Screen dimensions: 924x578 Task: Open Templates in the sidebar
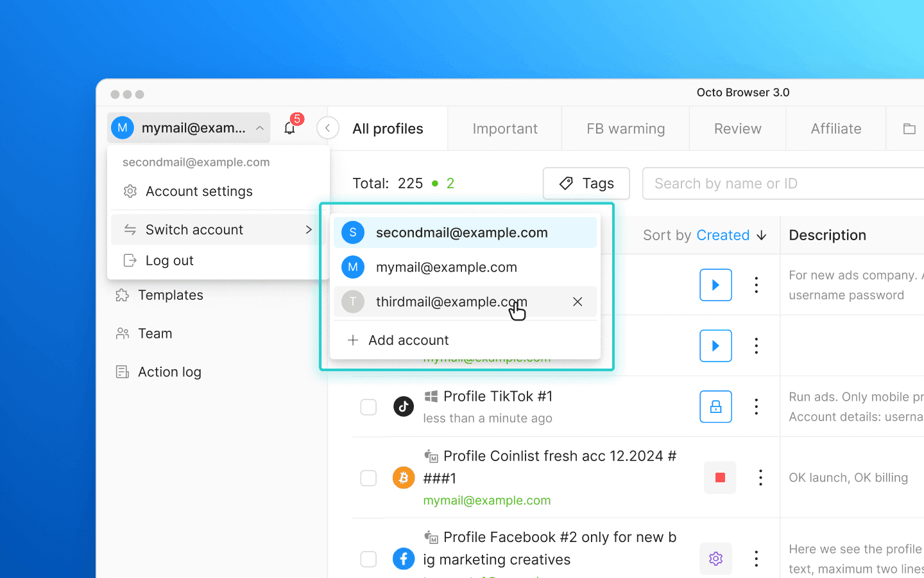click(x=170, y=295)
